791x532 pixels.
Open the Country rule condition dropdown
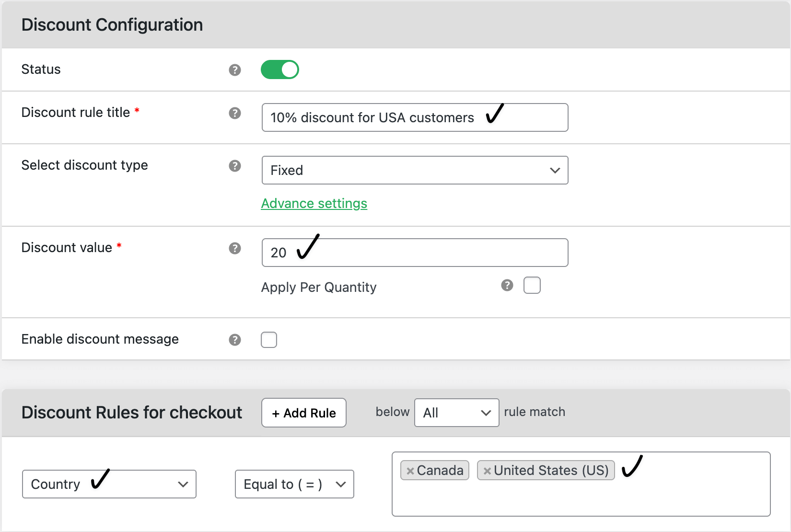[109, 484]
